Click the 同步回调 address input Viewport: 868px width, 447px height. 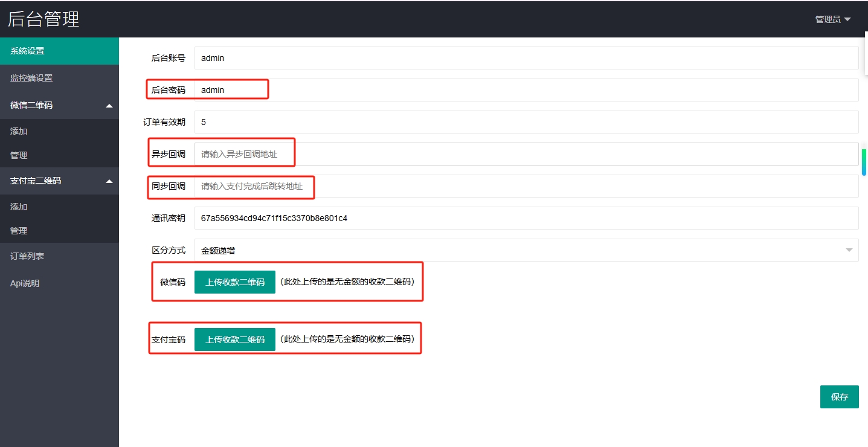coord(526,186)
